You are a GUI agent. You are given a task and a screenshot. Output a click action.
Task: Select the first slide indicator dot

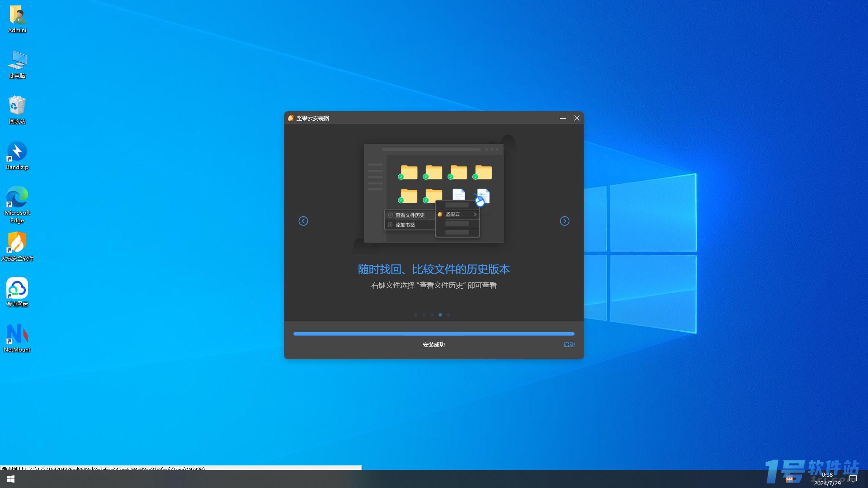416,315
